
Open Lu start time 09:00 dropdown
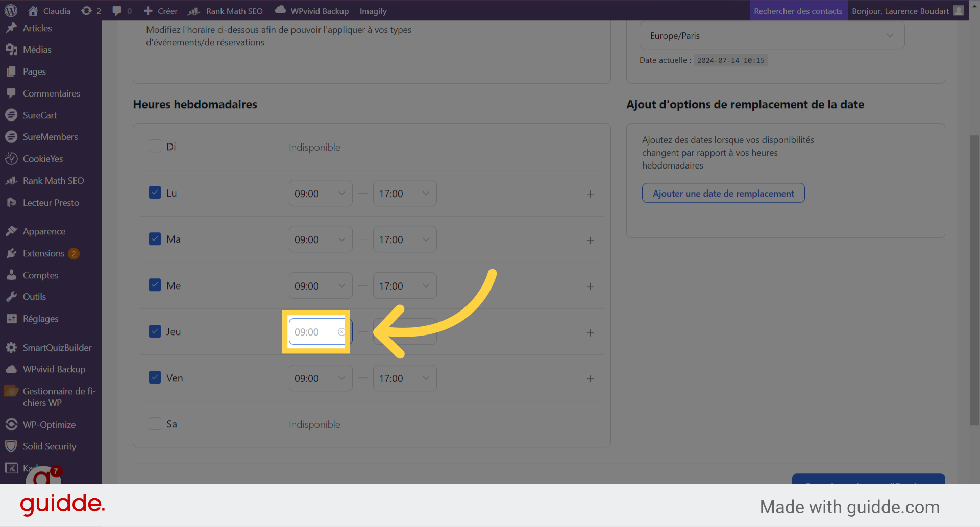click(x=321, y=194)
